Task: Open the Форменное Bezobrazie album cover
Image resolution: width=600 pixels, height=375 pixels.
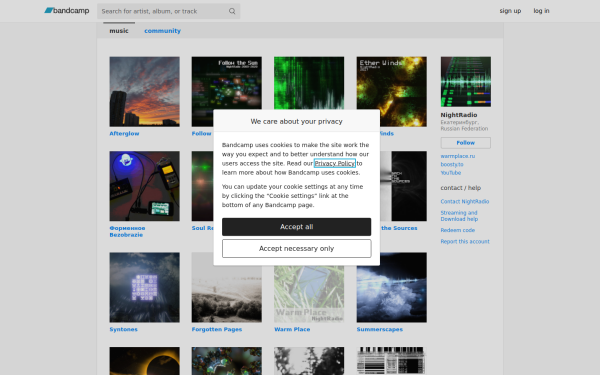Action: (x=144, y=186)
